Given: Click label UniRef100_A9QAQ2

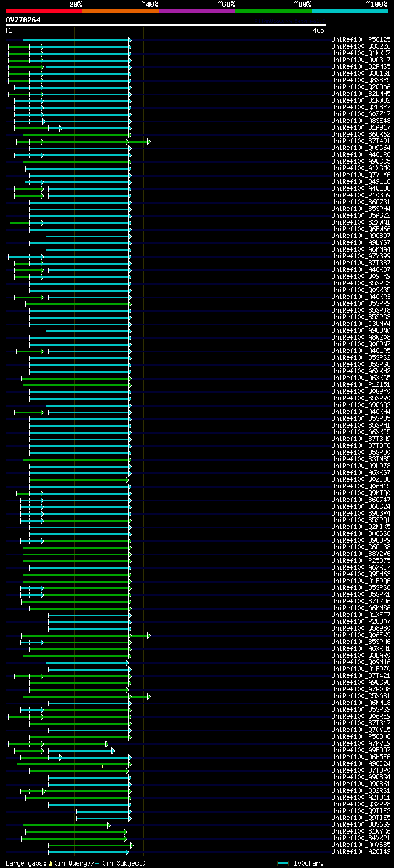Looking at the screenshot, I should 361,405.
